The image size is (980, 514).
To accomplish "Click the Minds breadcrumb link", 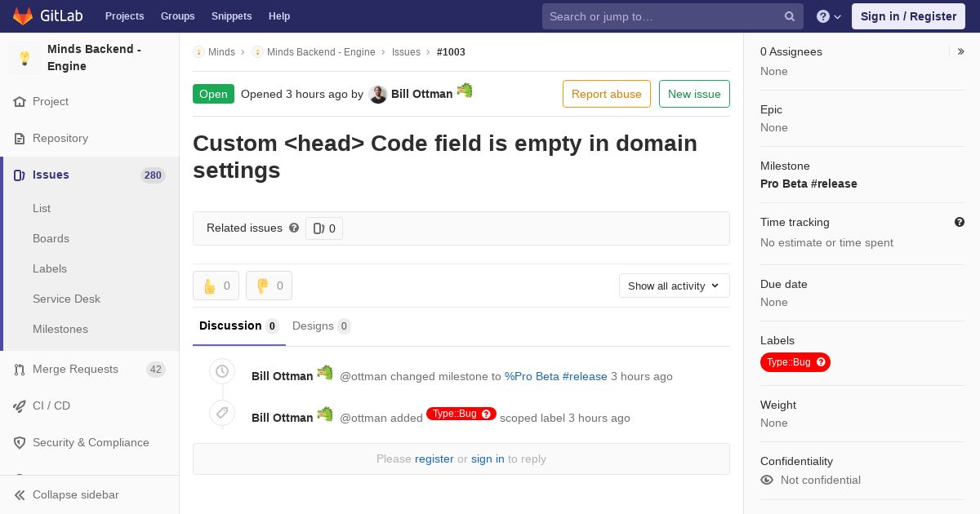I will 221,52.
